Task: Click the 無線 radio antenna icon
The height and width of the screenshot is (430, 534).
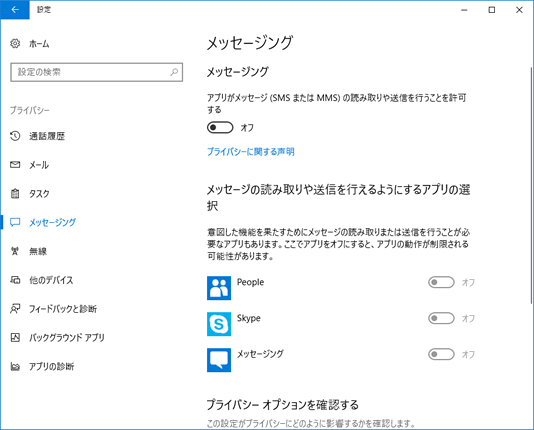Action: tap(15, 251)
